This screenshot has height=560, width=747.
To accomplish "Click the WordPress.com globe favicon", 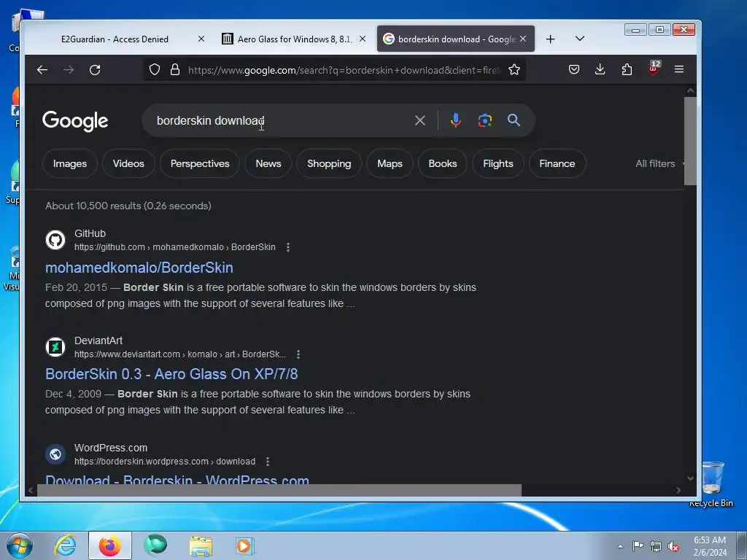I will [55, 454].
